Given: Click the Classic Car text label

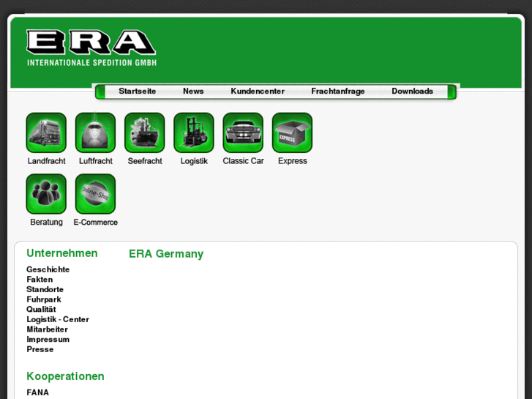Looking at the screenshot, I should pyautogui.click(x=243, y=161).
